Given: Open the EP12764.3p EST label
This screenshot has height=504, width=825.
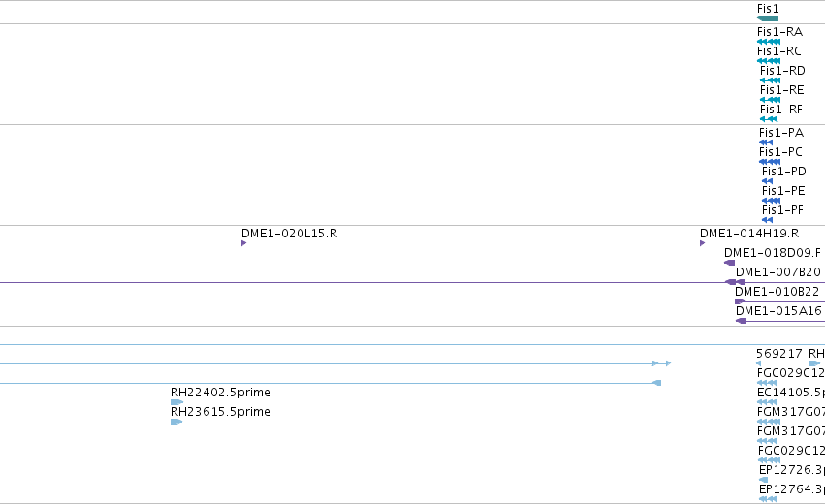Looking at the screenshot, I should coord(792,489).
